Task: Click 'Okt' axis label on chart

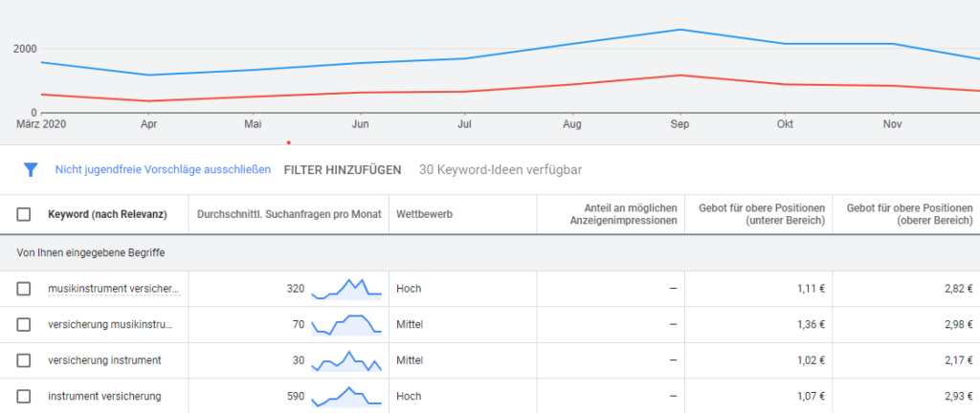Action: [x=785, y=125]
